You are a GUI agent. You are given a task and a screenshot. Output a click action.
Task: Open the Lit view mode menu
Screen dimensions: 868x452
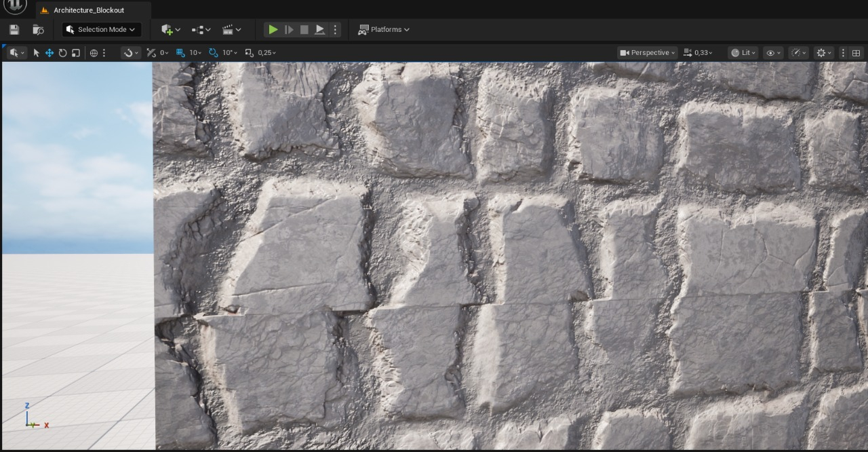coord(743,52)
